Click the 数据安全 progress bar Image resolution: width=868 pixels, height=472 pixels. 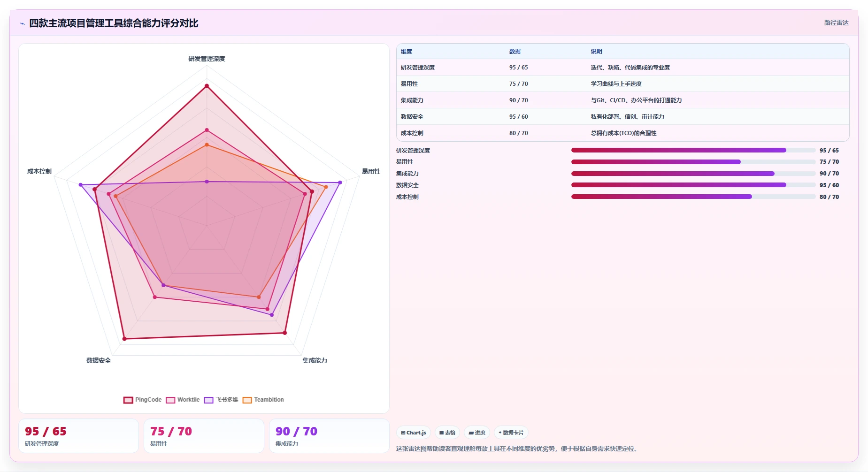point(693,185)
